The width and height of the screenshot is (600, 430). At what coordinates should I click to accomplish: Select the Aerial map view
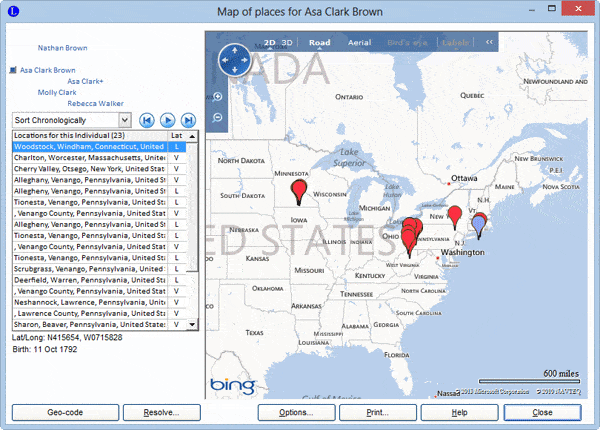(x=359, y=42)
